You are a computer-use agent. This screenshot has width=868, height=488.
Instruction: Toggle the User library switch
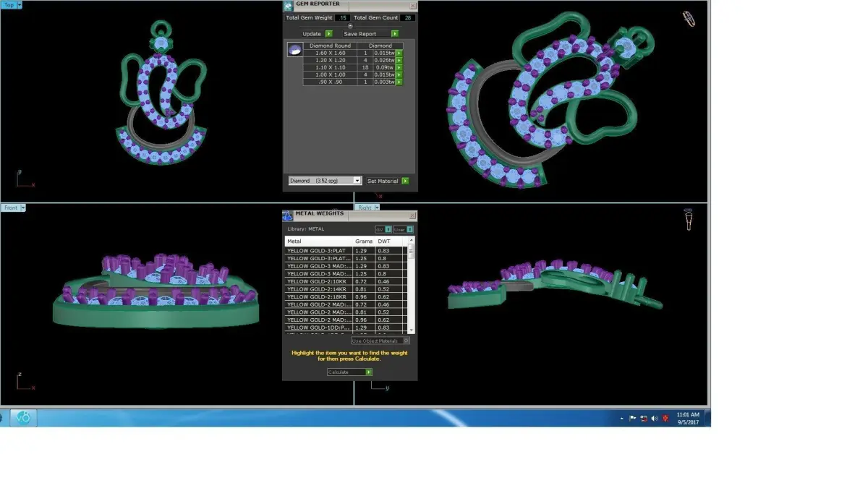(x=404, y=229)
